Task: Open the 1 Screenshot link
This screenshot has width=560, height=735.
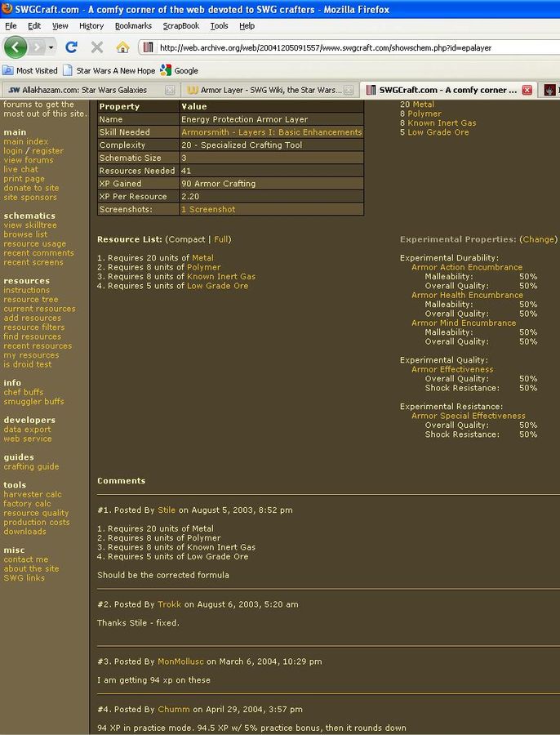Action: 207,210
